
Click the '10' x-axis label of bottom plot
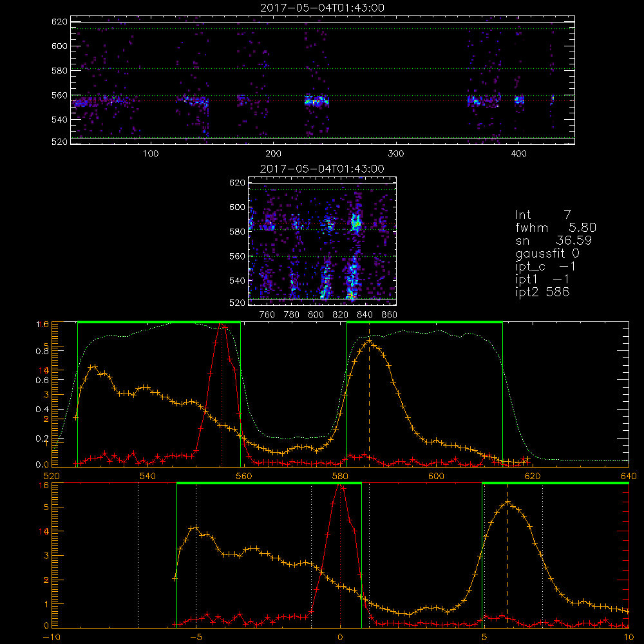point(629,637)
